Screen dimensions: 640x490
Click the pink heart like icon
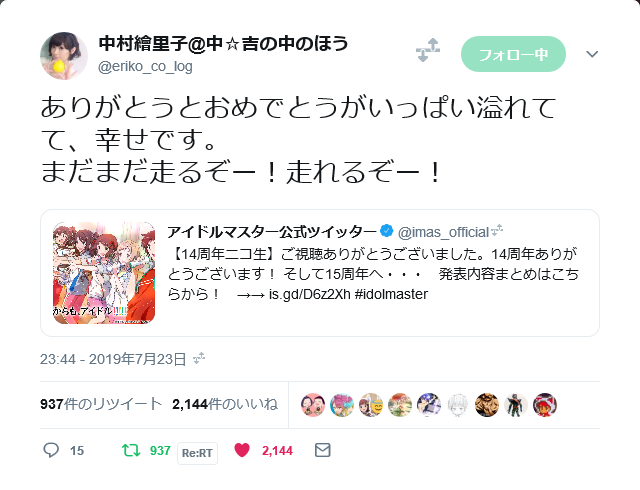tap(242, 450)
